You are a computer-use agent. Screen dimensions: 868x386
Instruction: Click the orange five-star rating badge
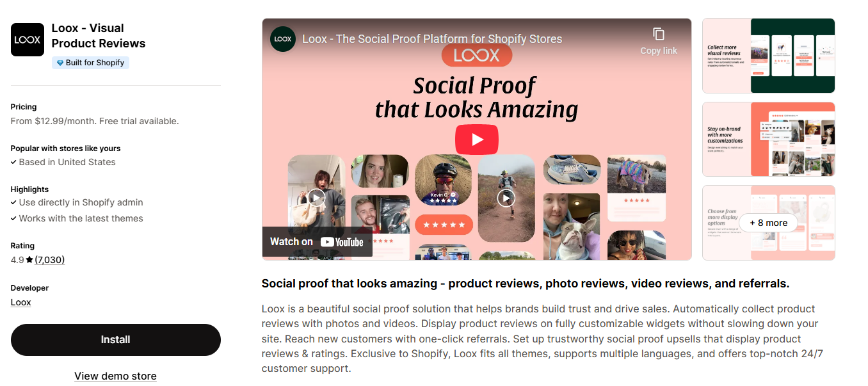click(x=444, y=225)
